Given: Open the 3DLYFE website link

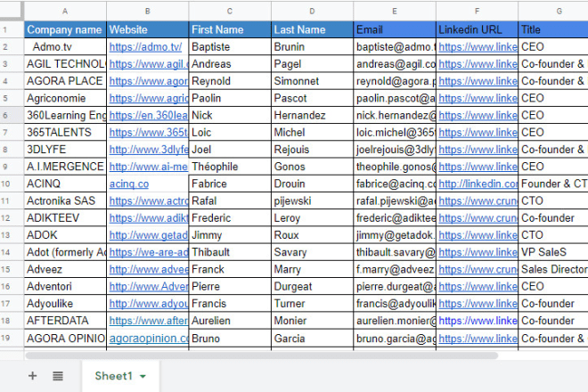Looking at the screenshot, I should (x=149, y=150).
